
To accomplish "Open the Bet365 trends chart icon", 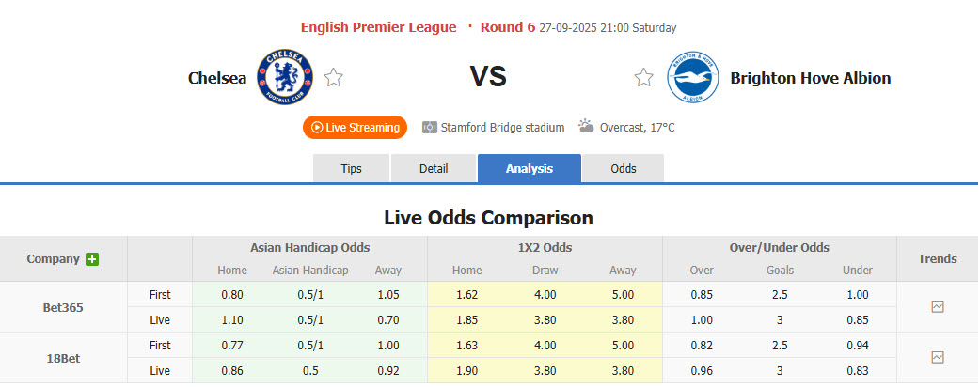I will click(x=937, y=306).
